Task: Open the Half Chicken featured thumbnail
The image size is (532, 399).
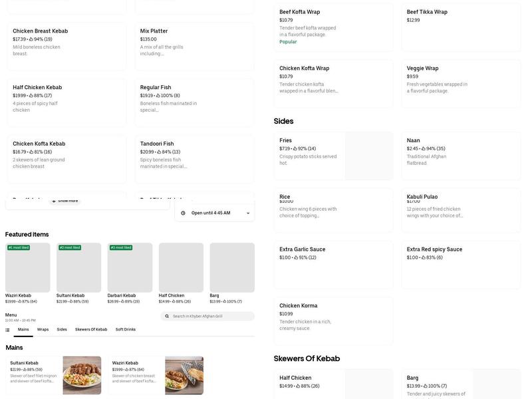Action: click(181, 267)
